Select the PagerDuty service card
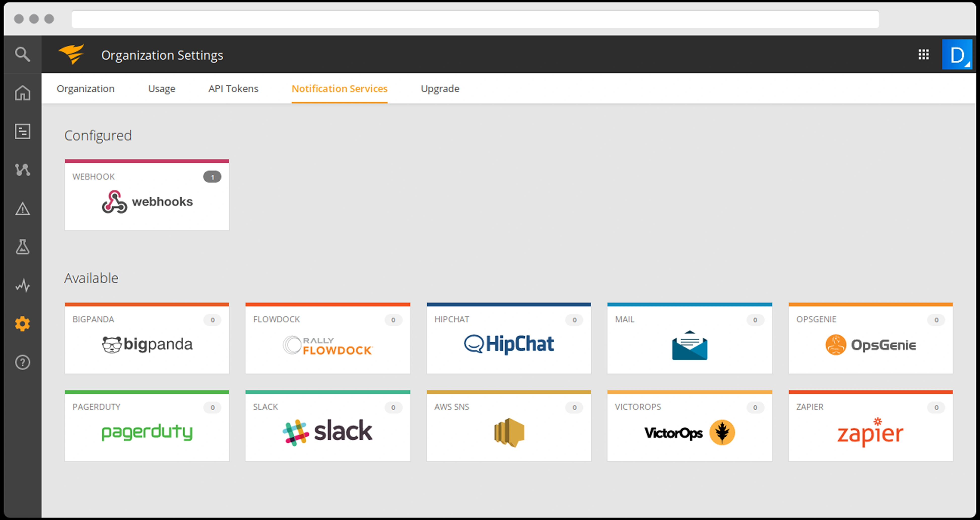 [147, 426]
